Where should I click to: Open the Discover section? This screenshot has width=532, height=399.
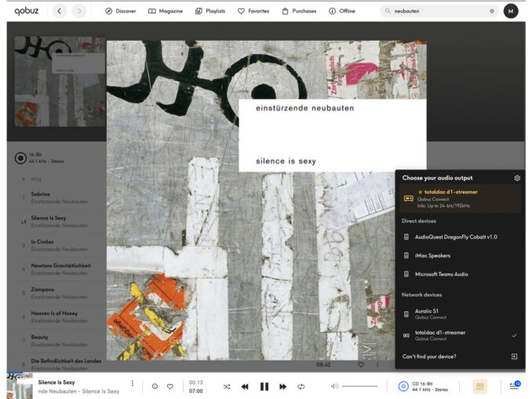(121, 11)
